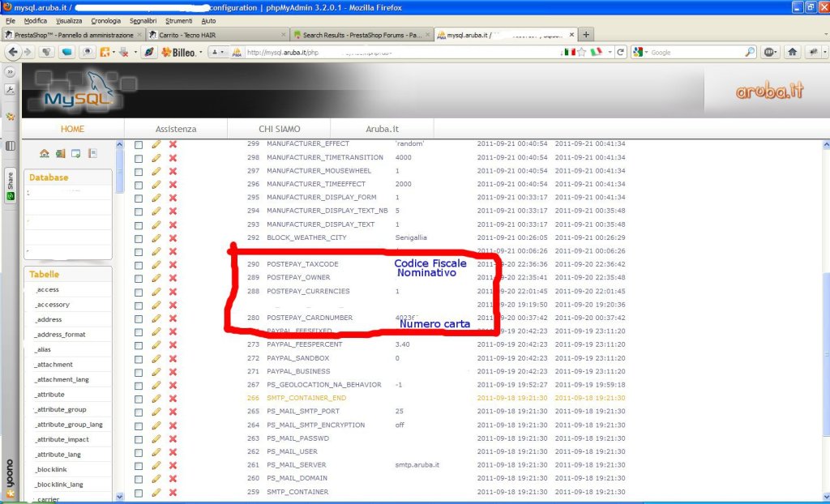Open the Segnalibri menu
Image resolution: width=830 pixels, height=504 pixels.
[x=143, y=21]
